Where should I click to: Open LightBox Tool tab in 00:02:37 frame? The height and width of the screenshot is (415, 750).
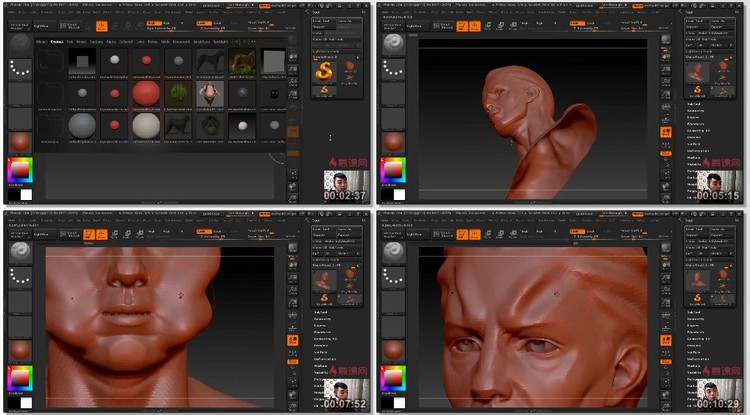pos(70,42)
